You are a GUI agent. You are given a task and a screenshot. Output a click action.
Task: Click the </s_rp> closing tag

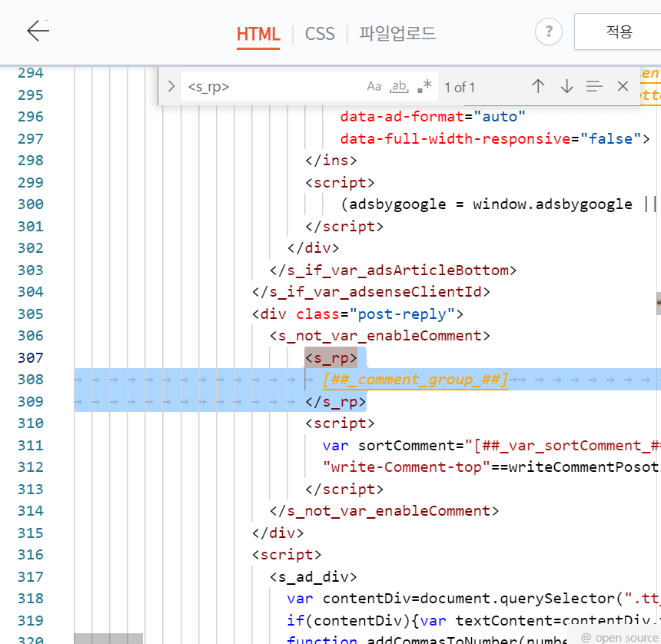coord(336,402)
